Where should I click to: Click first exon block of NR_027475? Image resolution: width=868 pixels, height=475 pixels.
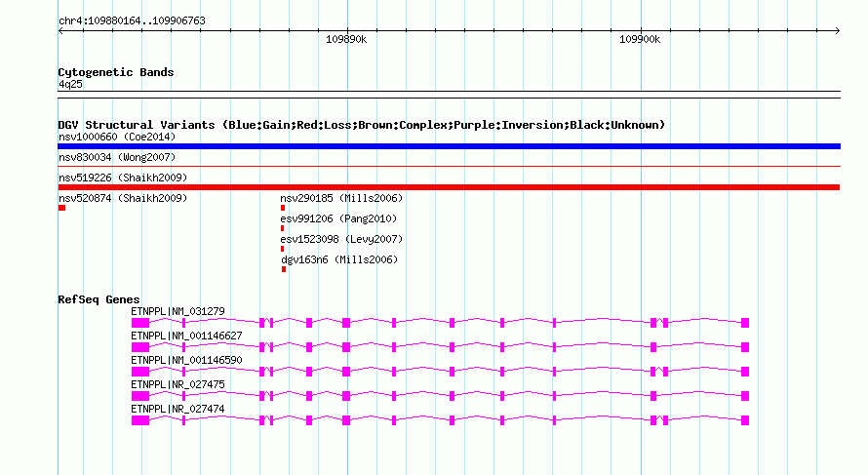(x=140, y=396)
